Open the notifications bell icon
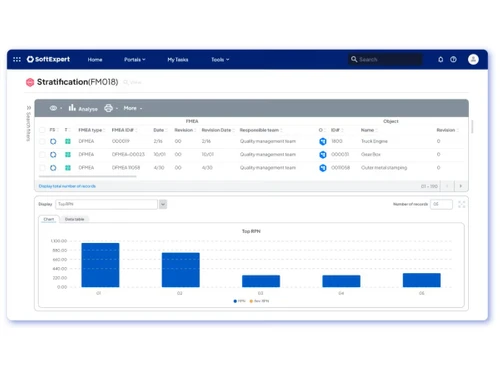 click(x=440, y=59)
